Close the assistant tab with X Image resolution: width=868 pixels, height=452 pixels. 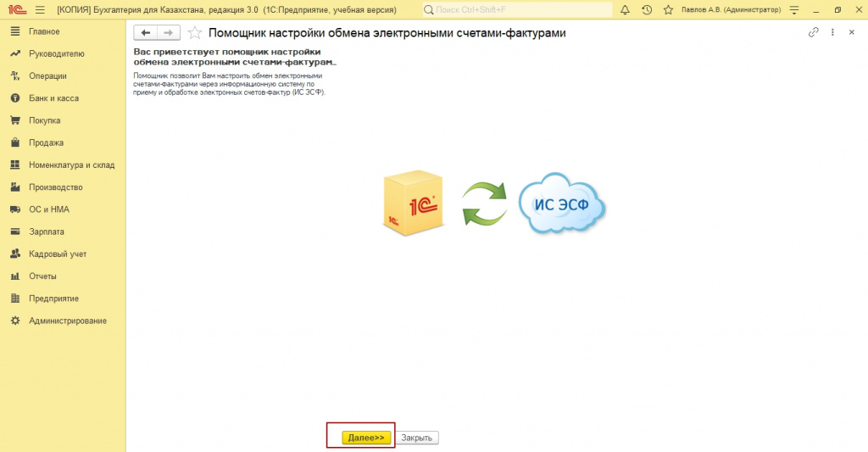851,32
